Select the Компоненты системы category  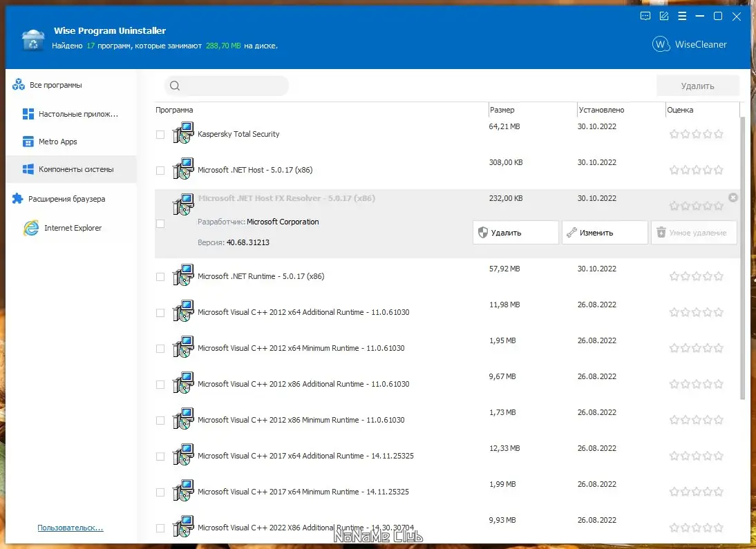(x=71, y=169)
